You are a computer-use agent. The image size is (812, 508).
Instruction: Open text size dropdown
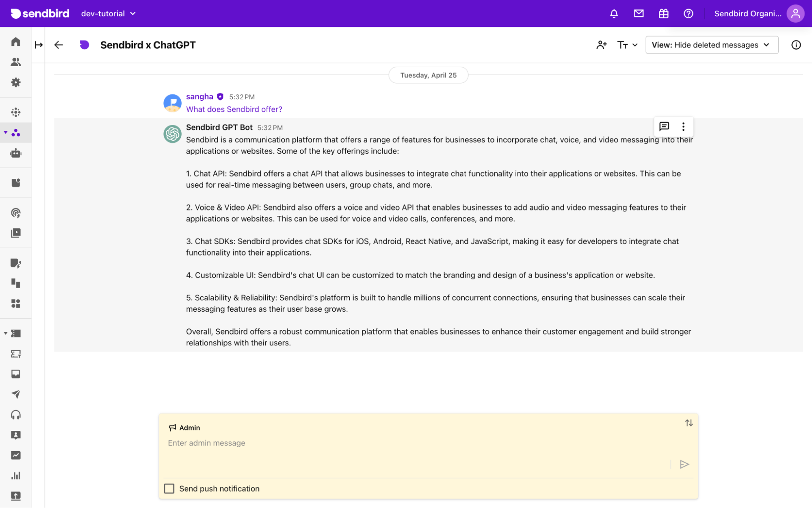[627, 45]
